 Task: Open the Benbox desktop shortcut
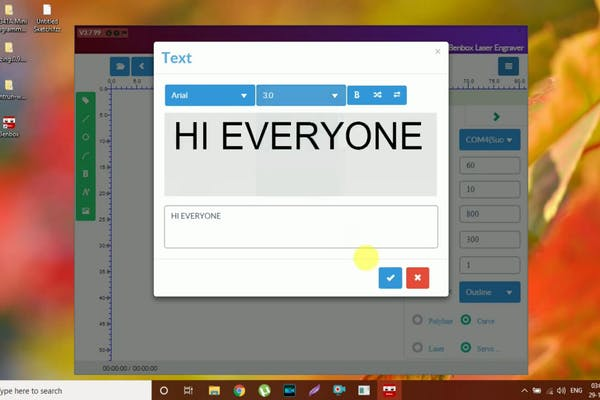9,127
